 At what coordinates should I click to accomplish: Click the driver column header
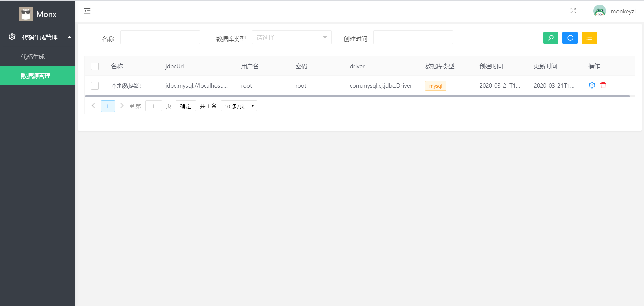click(x=357, y=66)
